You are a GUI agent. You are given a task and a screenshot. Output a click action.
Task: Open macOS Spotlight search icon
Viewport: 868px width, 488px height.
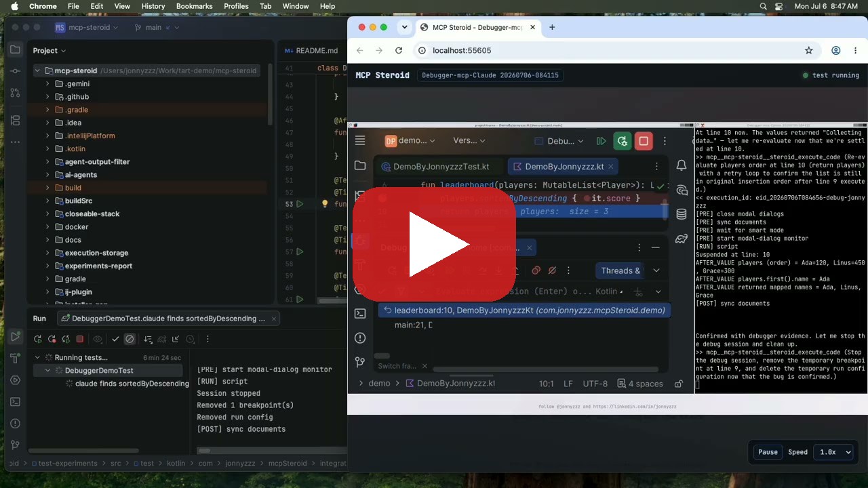764,6
